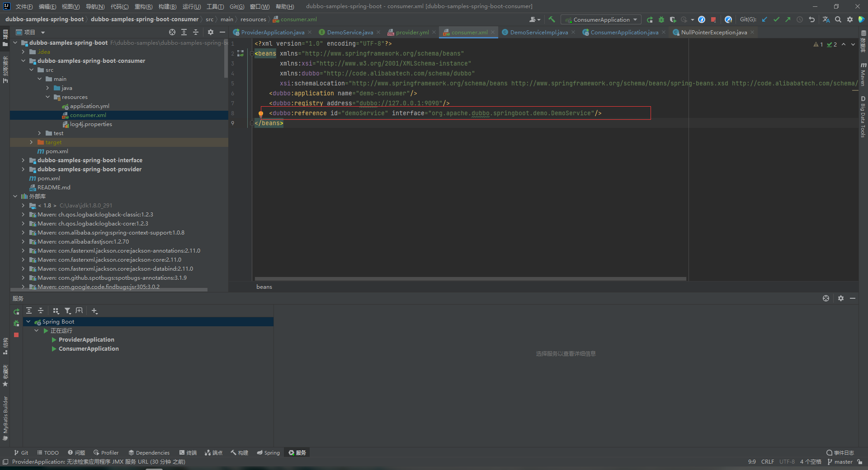
Task: Hide the project panel with minus icon
Action: [x=222, y=32]
